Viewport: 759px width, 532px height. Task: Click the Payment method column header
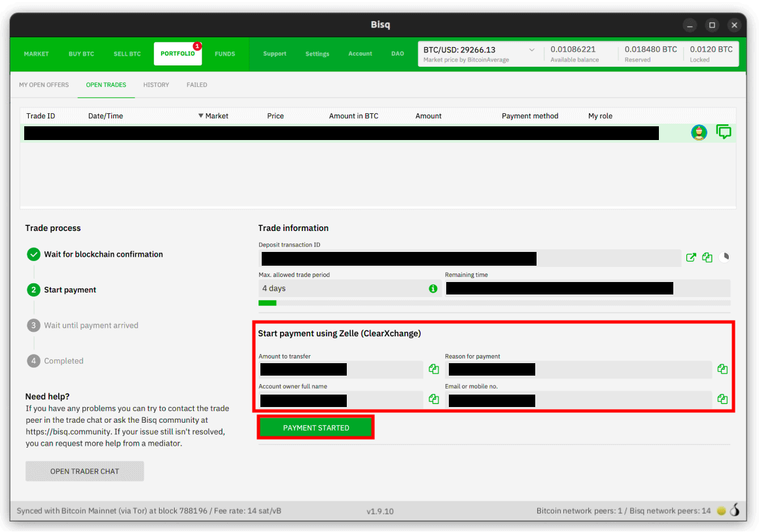[x=530, y=116]
